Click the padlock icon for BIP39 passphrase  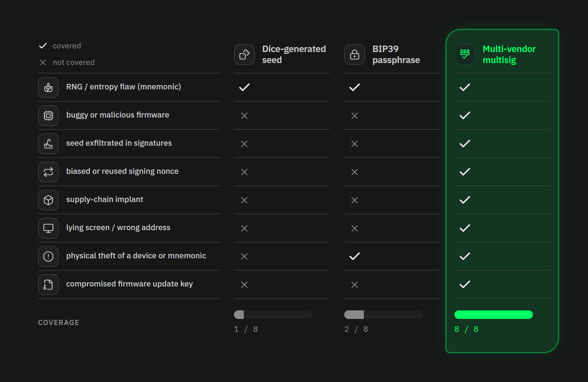pos(355,54)
